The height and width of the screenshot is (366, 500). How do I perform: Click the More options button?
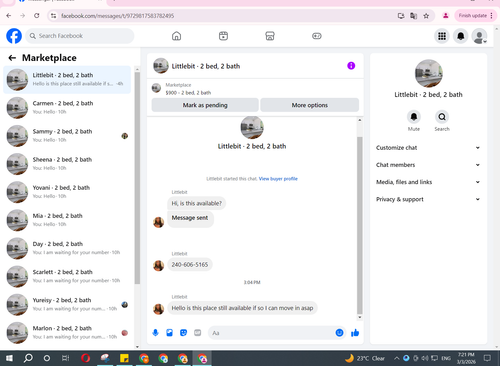coord(310,105)
